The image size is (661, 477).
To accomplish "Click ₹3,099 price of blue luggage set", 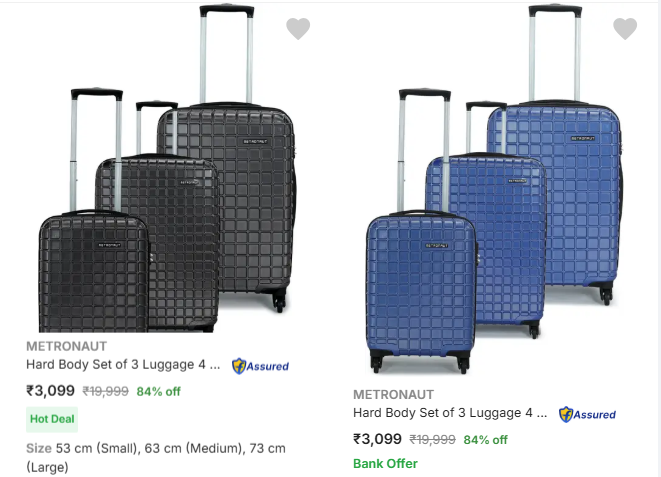I will [x=377, y=439].
